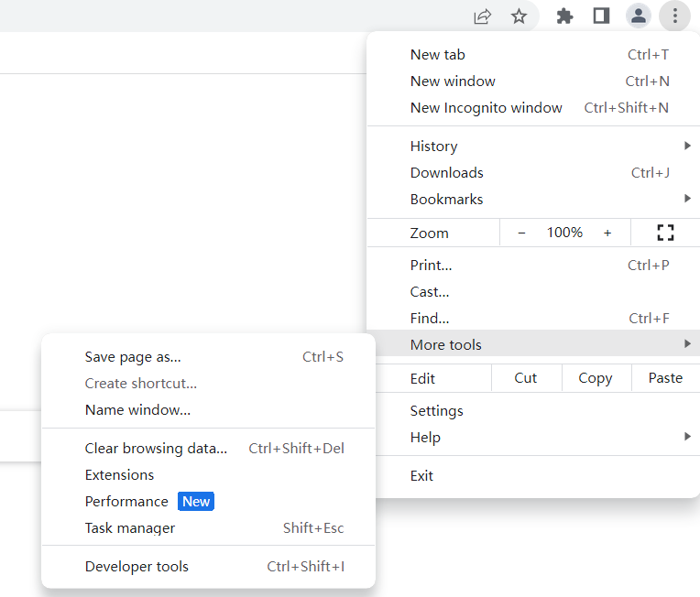700x597 pixels.
Task: Expand the Bookmarks submenu
Action: [x=533, y=199]
